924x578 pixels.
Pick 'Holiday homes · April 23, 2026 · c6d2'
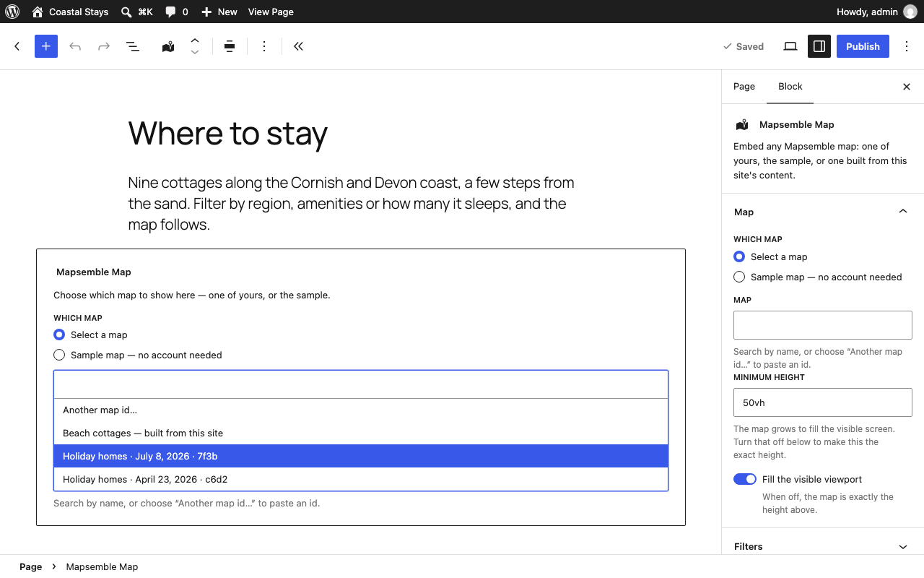click(361, 479)
